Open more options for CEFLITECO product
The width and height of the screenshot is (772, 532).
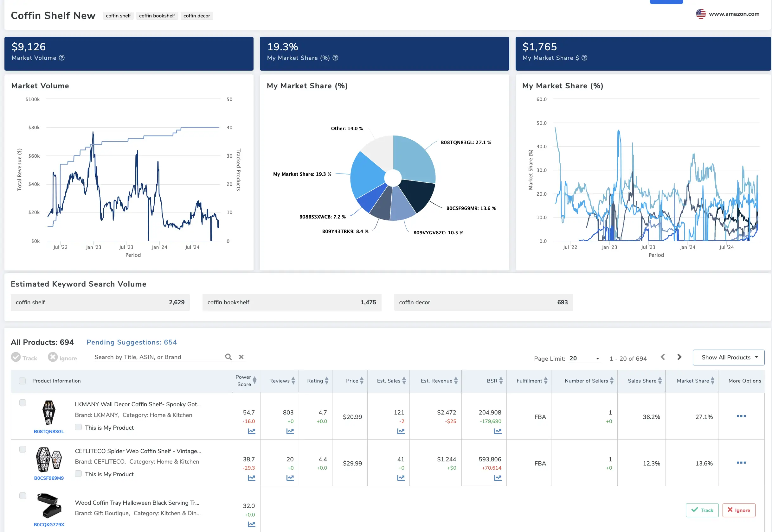coord(741,463)
